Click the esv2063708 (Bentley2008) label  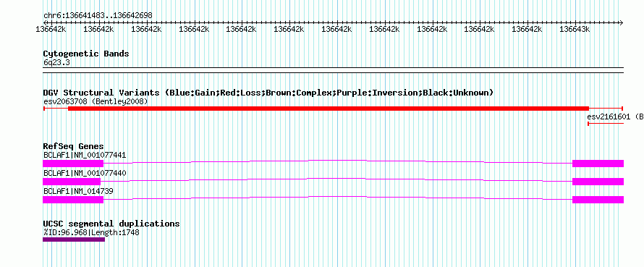pyautogui.click(x=96, y=101)
